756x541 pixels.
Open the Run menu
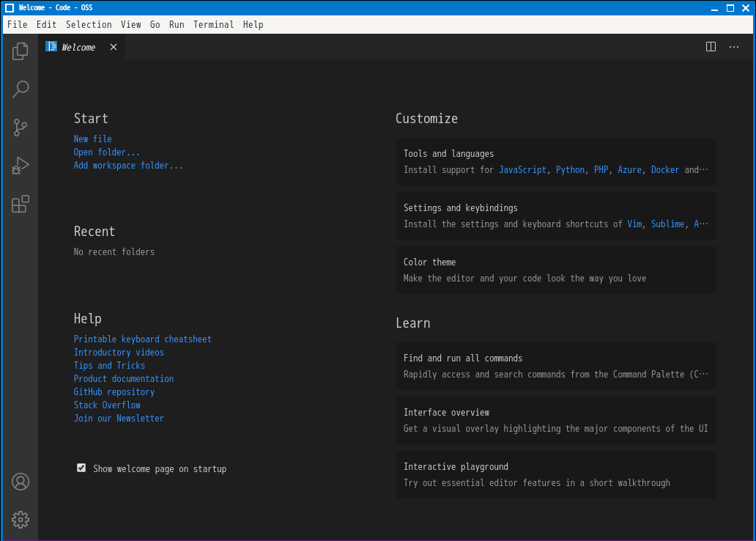(x=177, y=25)
